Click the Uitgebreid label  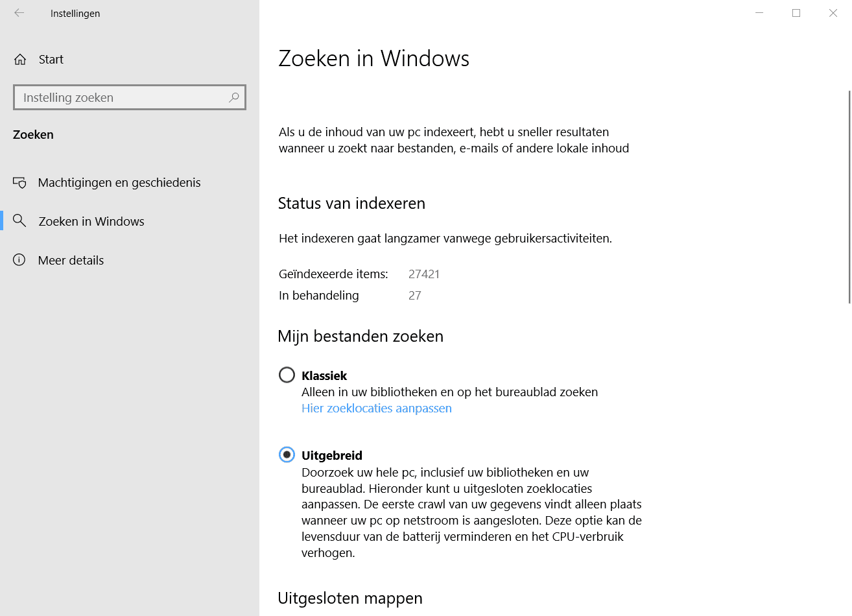332,455
